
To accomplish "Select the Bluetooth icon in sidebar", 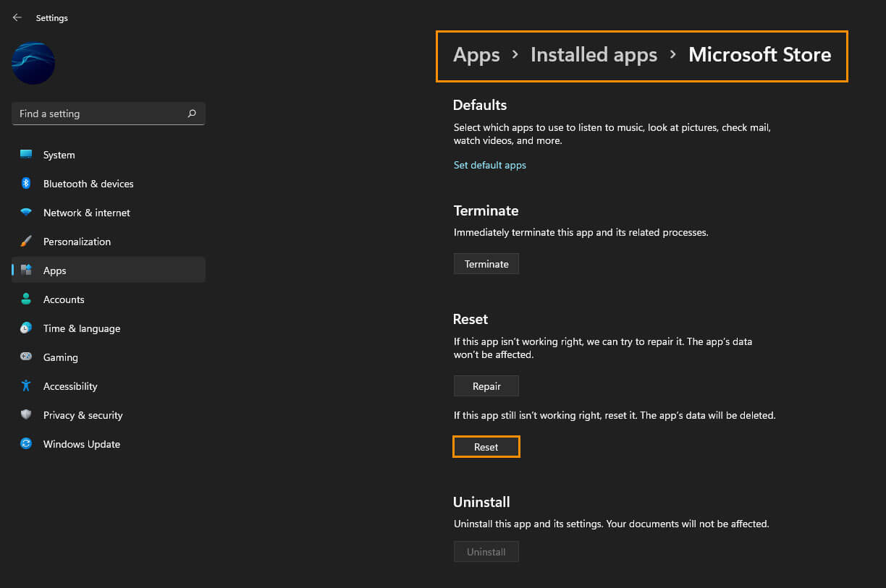I will pos(26,184).
